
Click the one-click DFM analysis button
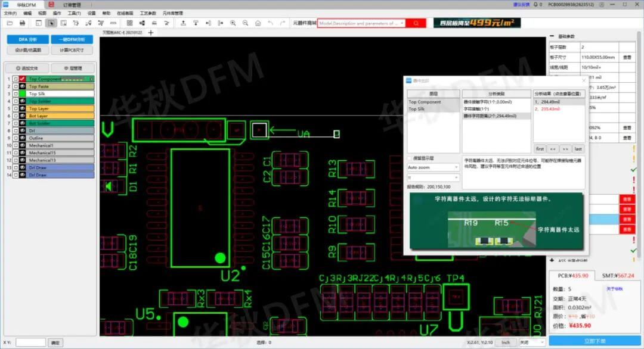72,39
